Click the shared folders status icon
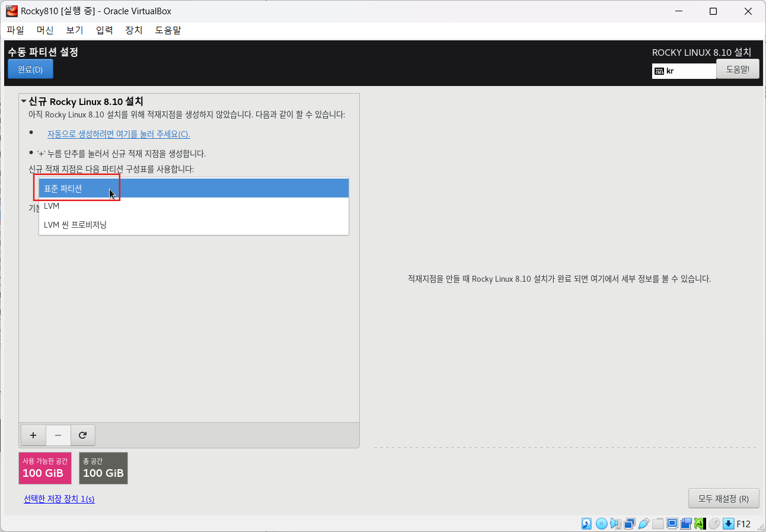 click(658, 524)
